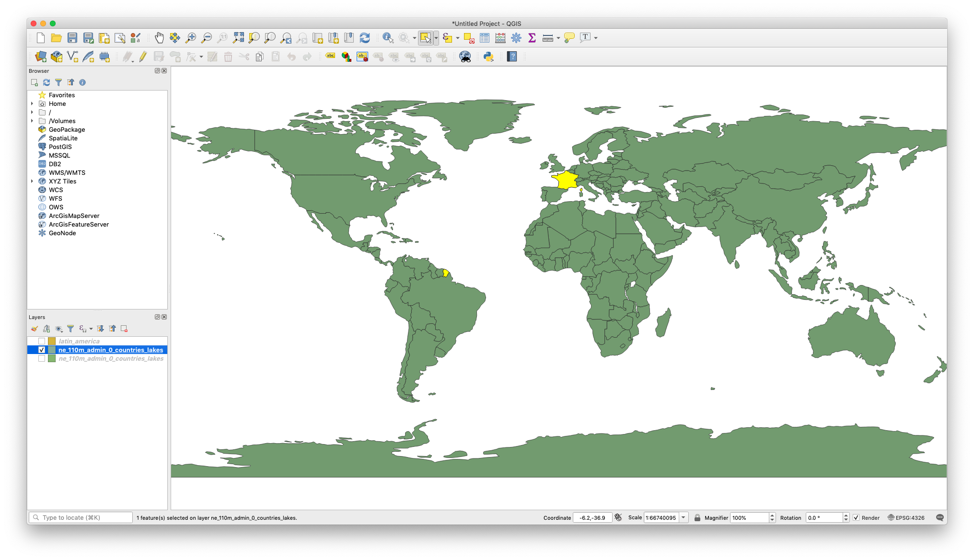This screenshot has width=974, height=560.
Task: Activate the Select Features rectangle tool
Action: tap(425, 38)
